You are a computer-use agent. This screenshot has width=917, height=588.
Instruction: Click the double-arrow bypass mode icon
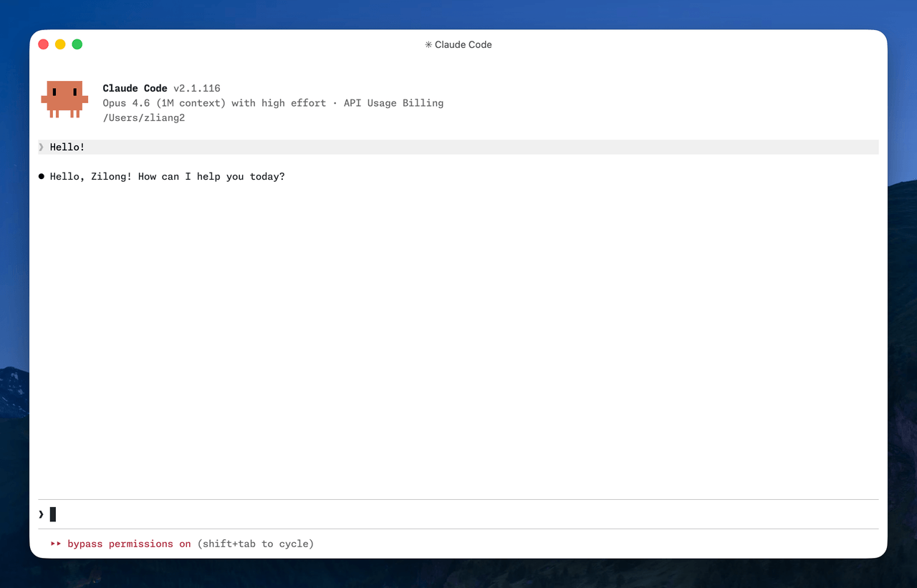(56, 544)
